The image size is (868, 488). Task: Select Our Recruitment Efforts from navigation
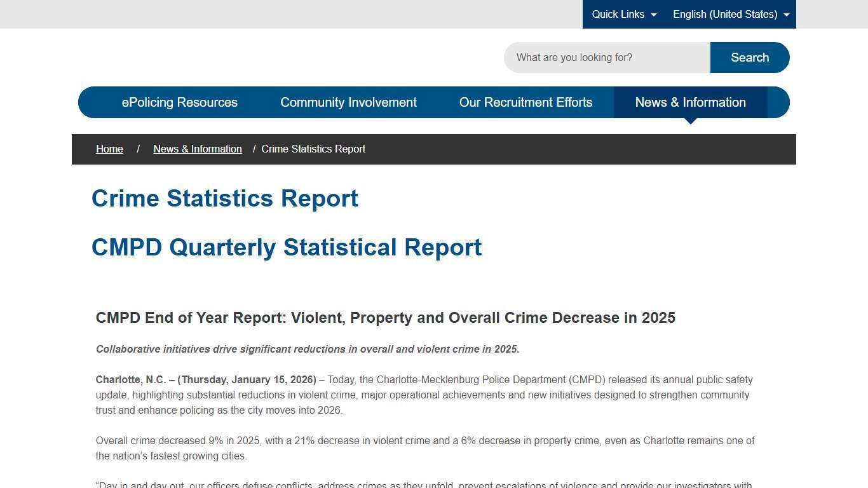[526, 102]
